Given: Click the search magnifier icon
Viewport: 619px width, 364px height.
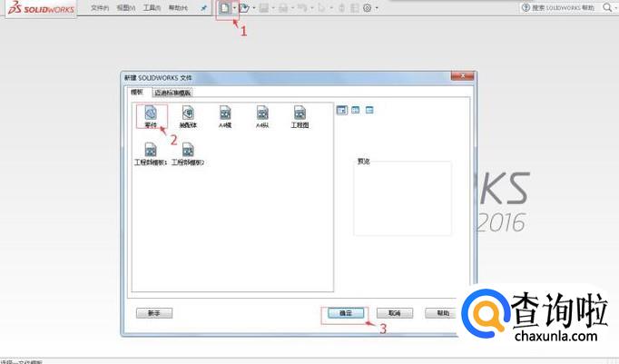Looking at the screenshot, I should pyautogui.click(x=607, y=7).
